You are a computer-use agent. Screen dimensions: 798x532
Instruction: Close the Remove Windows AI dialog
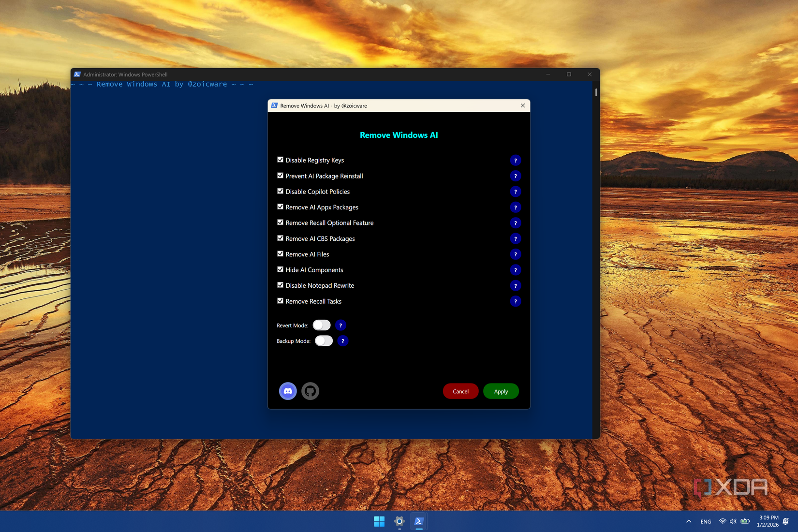tap(523, 105)
